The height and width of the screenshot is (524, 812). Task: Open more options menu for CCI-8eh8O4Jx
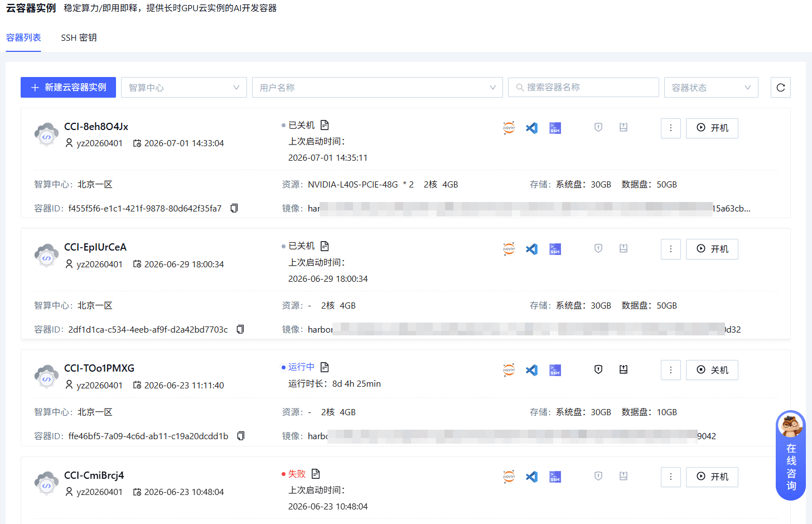(x=671, y=128)
